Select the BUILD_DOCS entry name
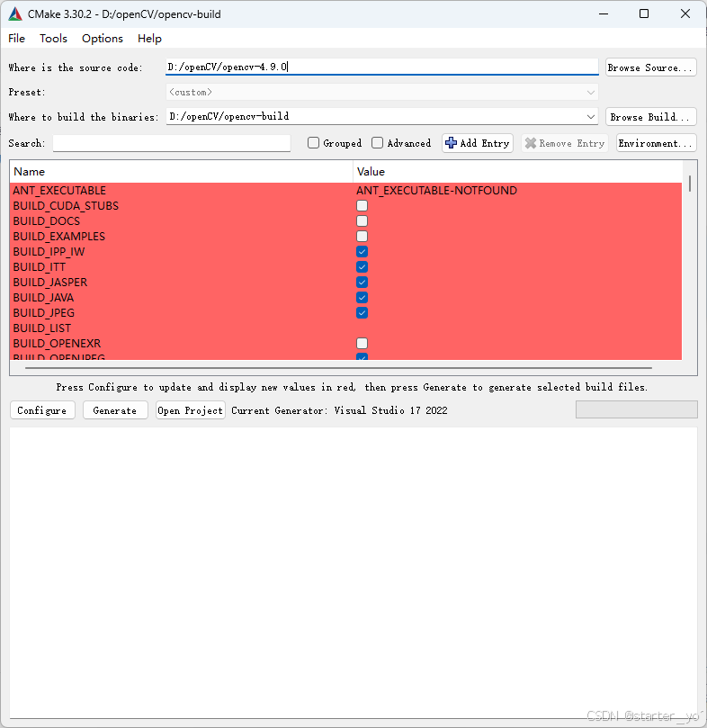The width and height of the screenshot is (707, 728). coord(47,221)
